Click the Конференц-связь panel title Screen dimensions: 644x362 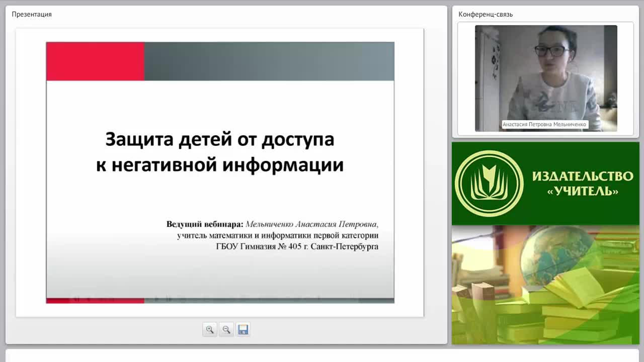486,14
